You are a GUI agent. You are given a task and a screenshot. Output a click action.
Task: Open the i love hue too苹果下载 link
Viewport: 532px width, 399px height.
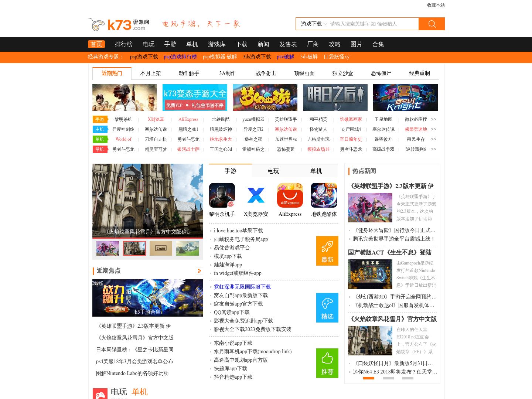coord(238,231)
